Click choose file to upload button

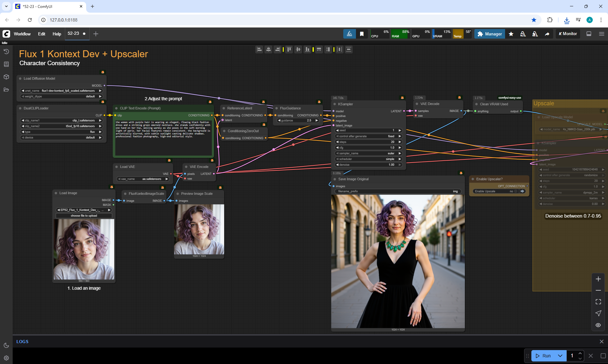tap(84, 216)
